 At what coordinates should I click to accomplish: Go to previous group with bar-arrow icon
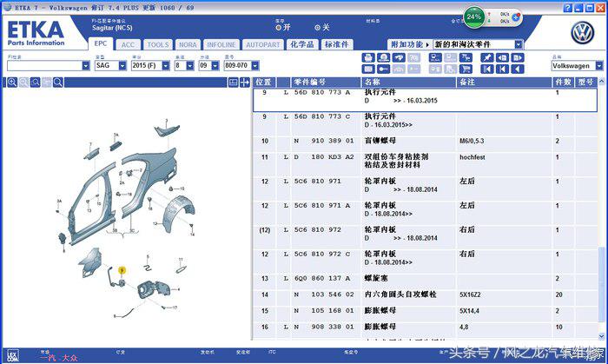tap(503, 69)
